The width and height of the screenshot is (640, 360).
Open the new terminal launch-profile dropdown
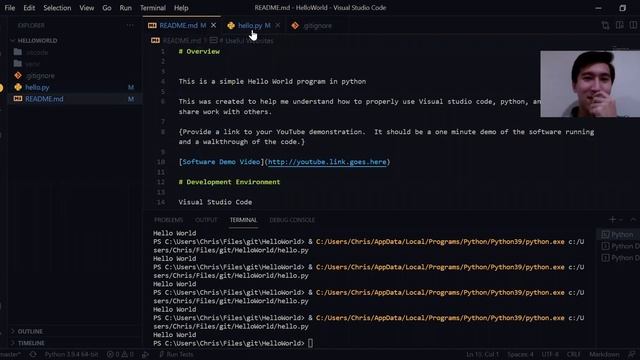pos(621,220)
